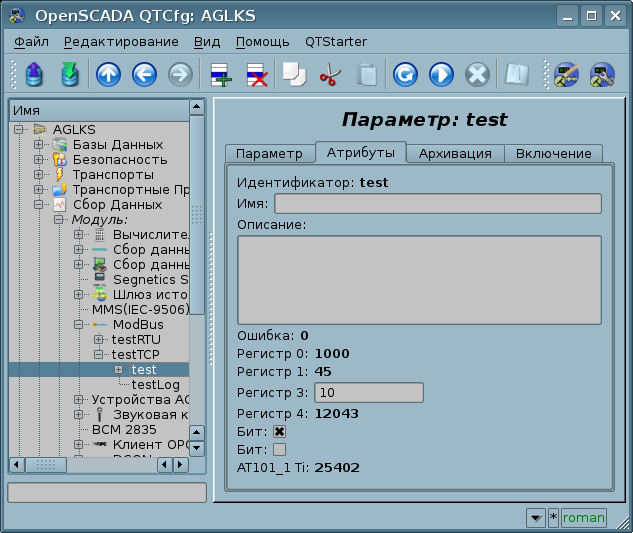Click into the Регистр 3 input field
This screenshot has height=533, width=633.
pyautogui.click(x=368, y=393)
